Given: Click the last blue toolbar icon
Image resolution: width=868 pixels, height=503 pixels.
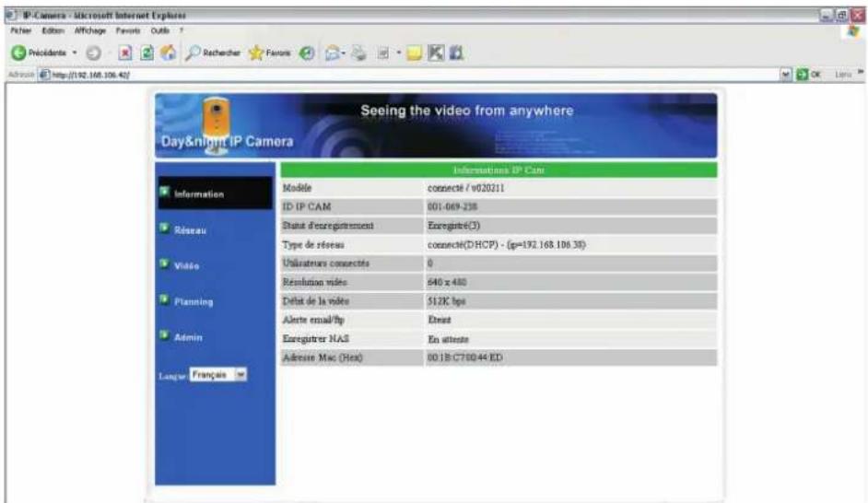Looking at the screenshot, I should 456,53.
